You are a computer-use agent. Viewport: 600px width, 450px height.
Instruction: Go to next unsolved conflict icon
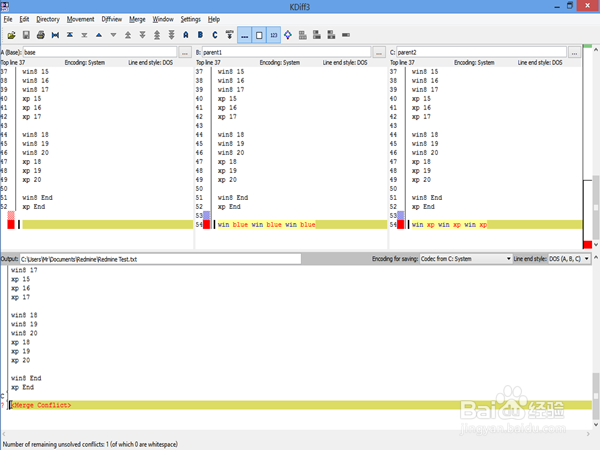[171, 35]
